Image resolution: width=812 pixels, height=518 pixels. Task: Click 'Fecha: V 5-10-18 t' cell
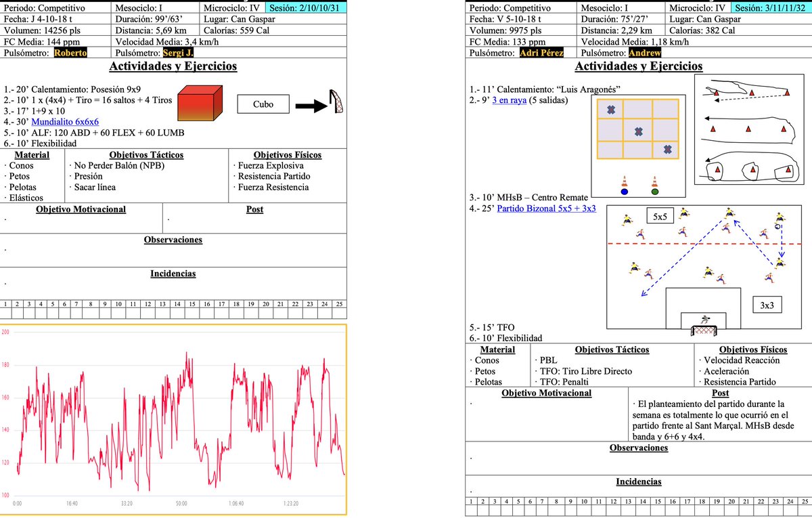click(521, 19)
